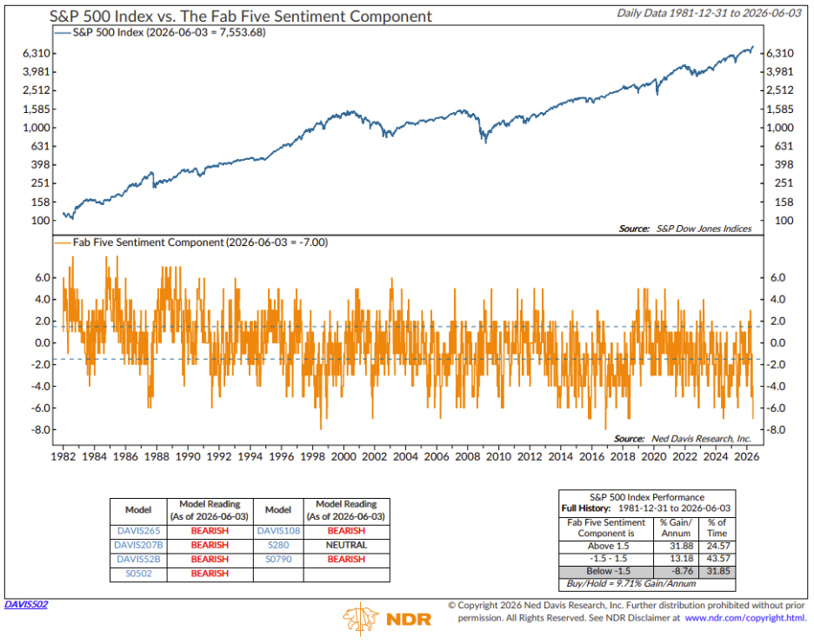Click the DAVIS265 model link
The height and width of the screenshot is (644, 814).
(x=138, y=531)
